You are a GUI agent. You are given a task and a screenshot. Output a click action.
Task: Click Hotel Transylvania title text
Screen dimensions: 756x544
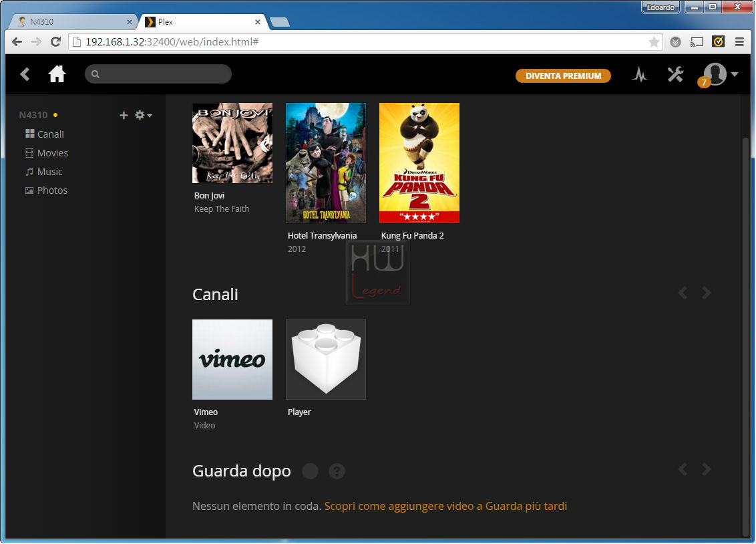322,235
